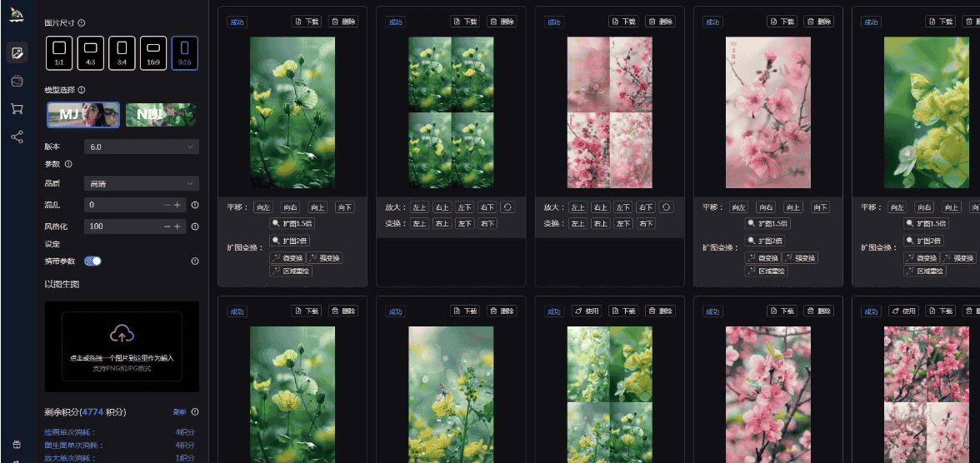Image resolution: width=980 pixels, height=463 pixels.
Task: Click 区域重绘 in top-row fourth pink blossom card
Action: click(x=767, y=271)
